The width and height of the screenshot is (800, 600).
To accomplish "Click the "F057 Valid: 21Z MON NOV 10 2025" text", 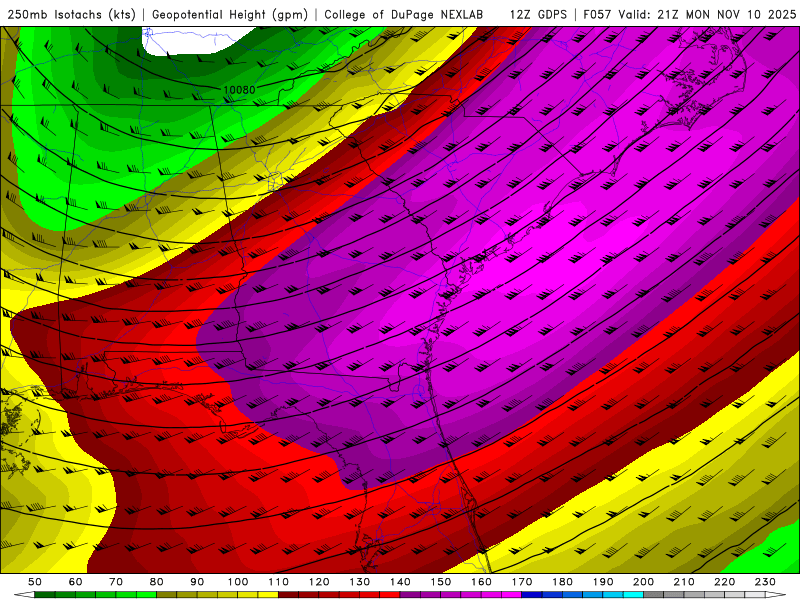I will pyautogui.click(x=689, y=14).
